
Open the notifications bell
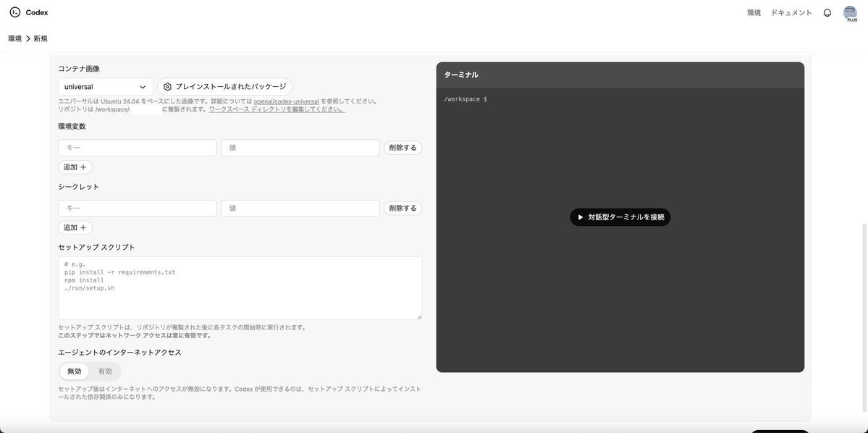click(827, 13)
